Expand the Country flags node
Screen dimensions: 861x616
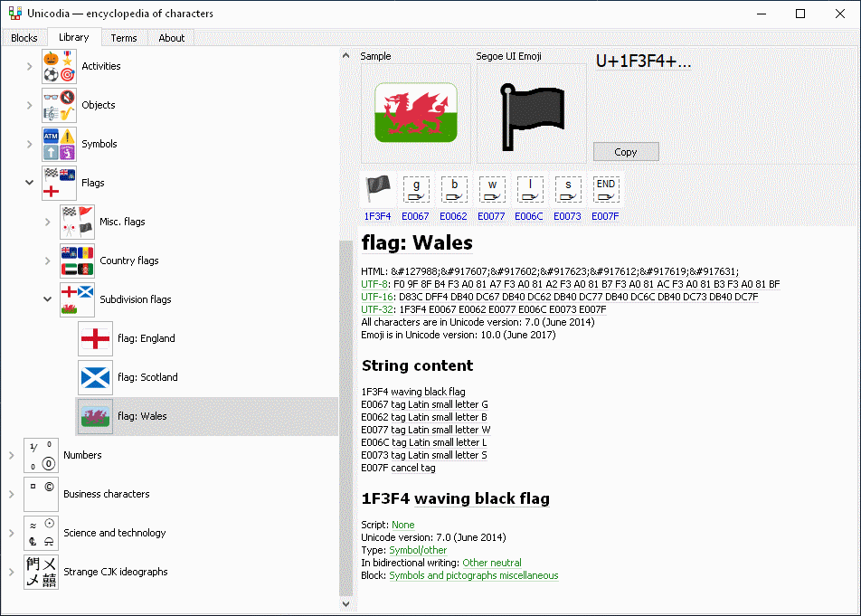(48, 261)
